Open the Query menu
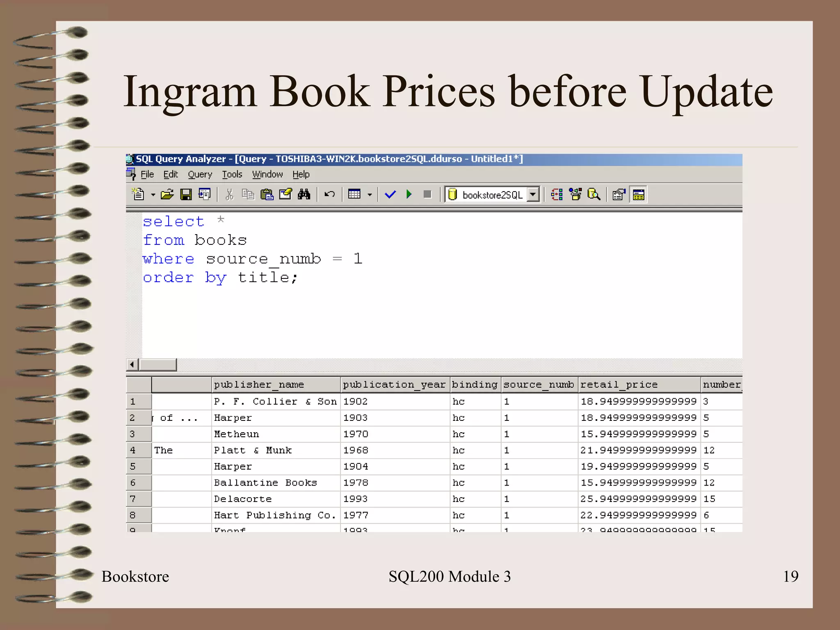The height and width of the screenshot is (630, 840). (x=200, y=175)
